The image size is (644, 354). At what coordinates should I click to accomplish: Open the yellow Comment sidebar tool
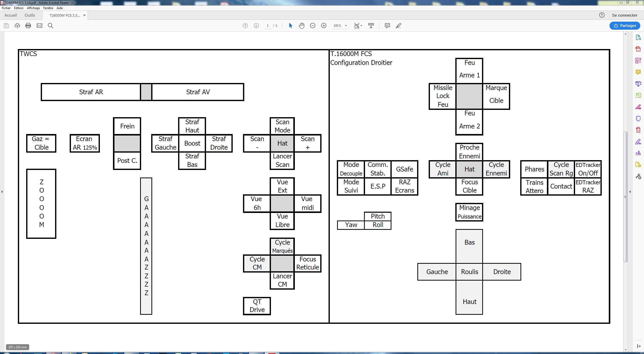(638, 72)
